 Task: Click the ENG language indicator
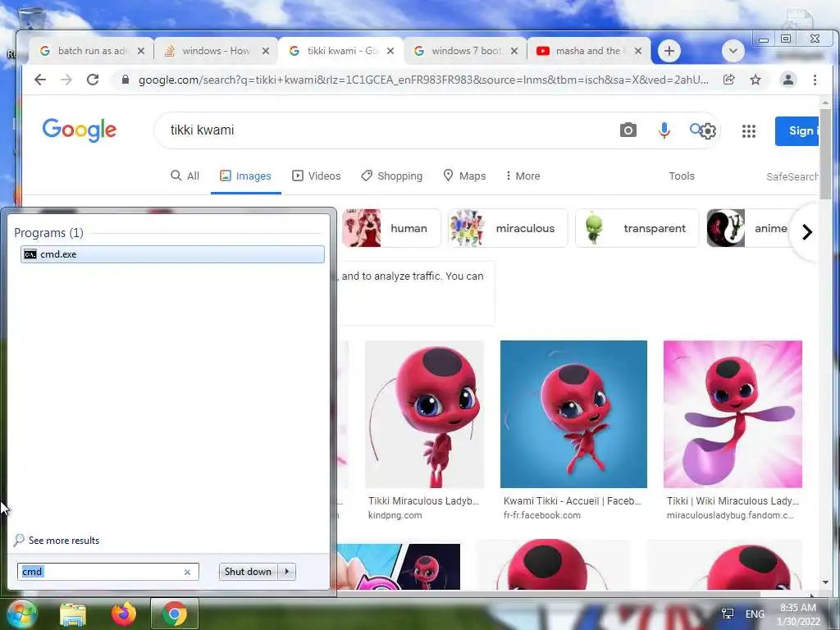(755, 614)
